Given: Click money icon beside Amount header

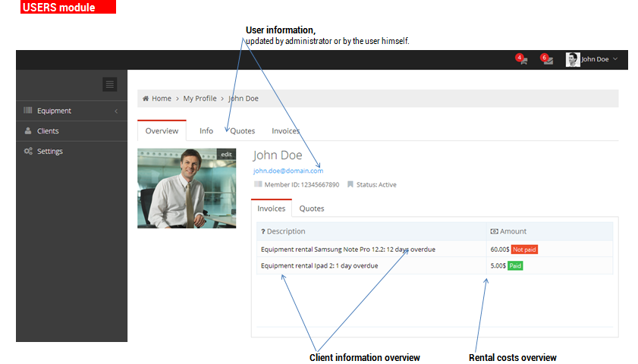Looking at the screenshot, I should click(495, 231).
